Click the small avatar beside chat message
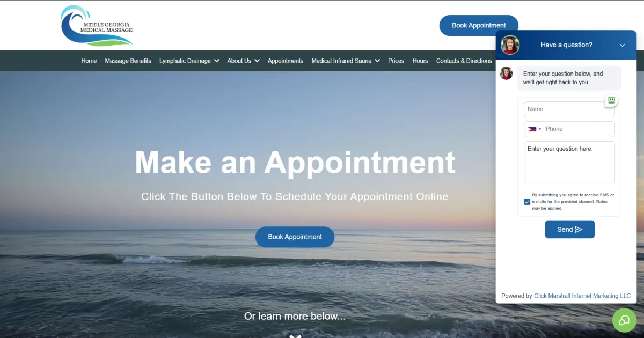The height and width of the screenshot is (338, 644). pos(506,74)
